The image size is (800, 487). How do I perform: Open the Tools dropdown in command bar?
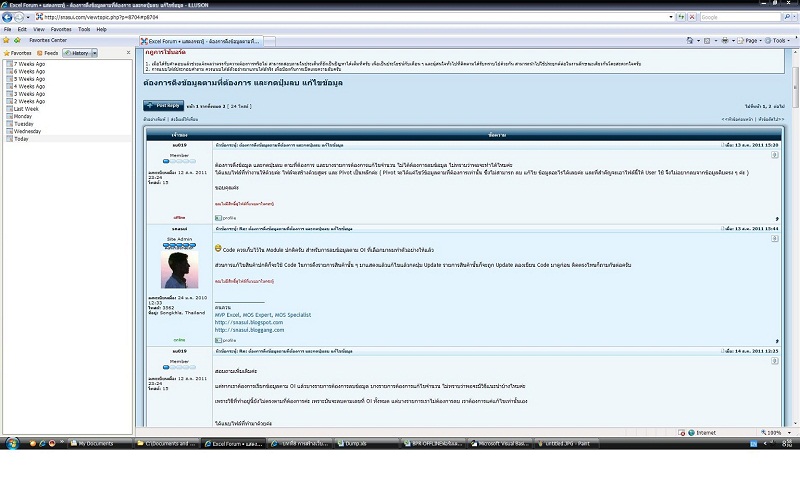779,40
